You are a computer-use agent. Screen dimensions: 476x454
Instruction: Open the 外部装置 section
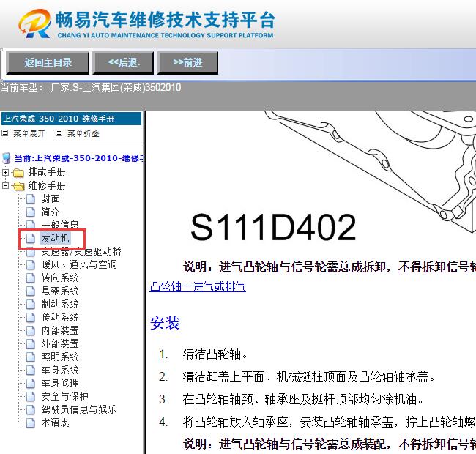(60, 344)
